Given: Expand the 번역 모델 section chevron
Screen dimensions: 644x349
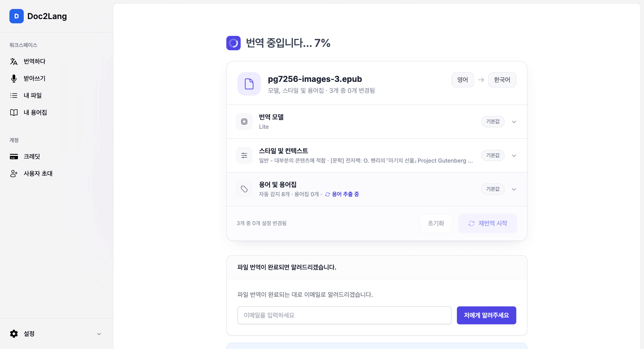Looking at the screenshot, I should (514, 122).
